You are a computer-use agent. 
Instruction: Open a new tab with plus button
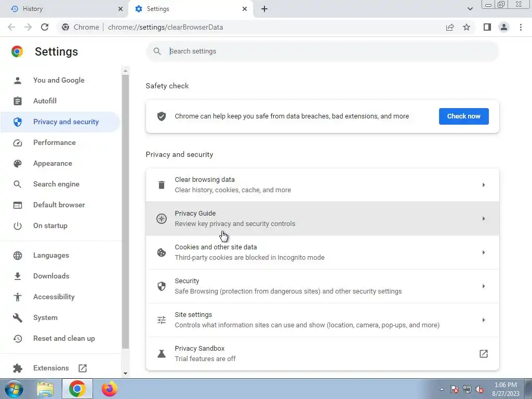(x=264, y=9)
